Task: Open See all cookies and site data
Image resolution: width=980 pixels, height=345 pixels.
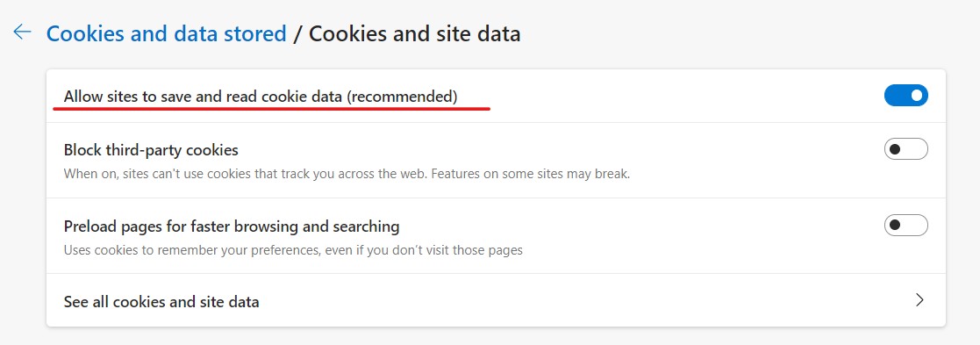Action: pyautogui.click(x=497, y=300)
